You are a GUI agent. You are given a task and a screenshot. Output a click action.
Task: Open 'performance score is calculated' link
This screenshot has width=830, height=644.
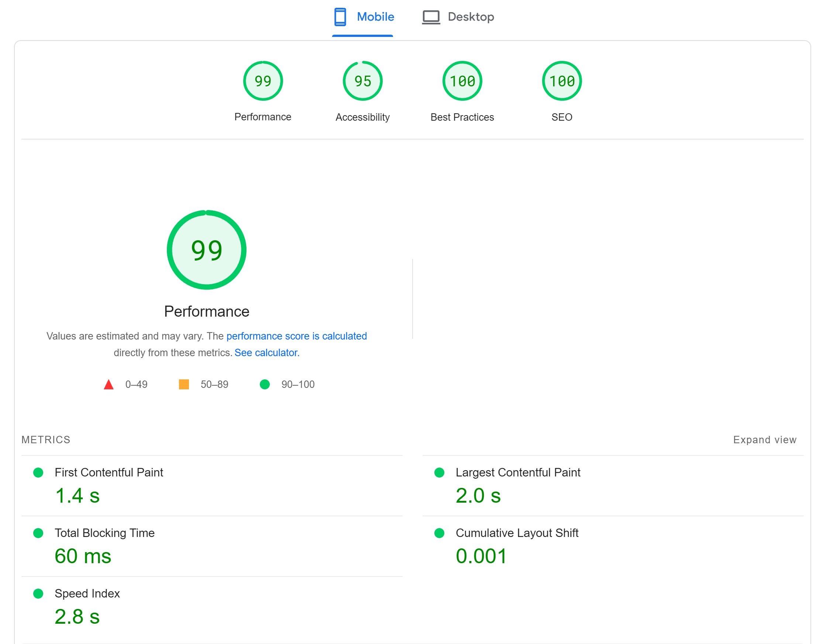click(296, 336)
